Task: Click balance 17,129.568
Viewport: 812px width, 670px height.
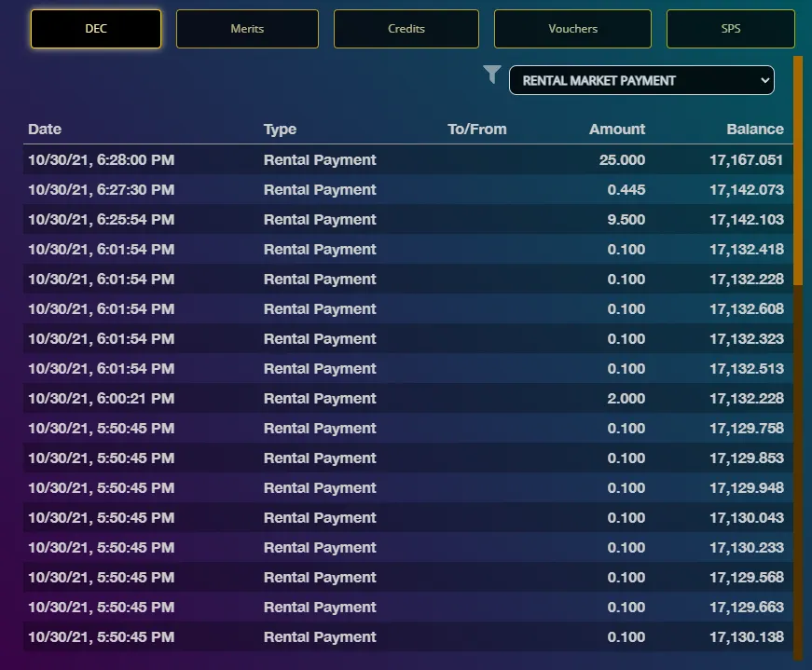Action: [x=746, y=578]
